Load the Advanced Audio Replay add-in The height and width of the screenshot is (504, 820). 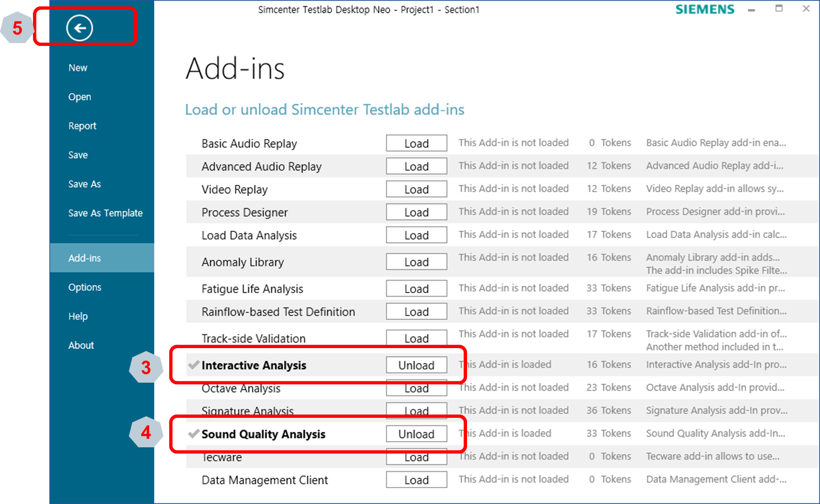(417, 166)
